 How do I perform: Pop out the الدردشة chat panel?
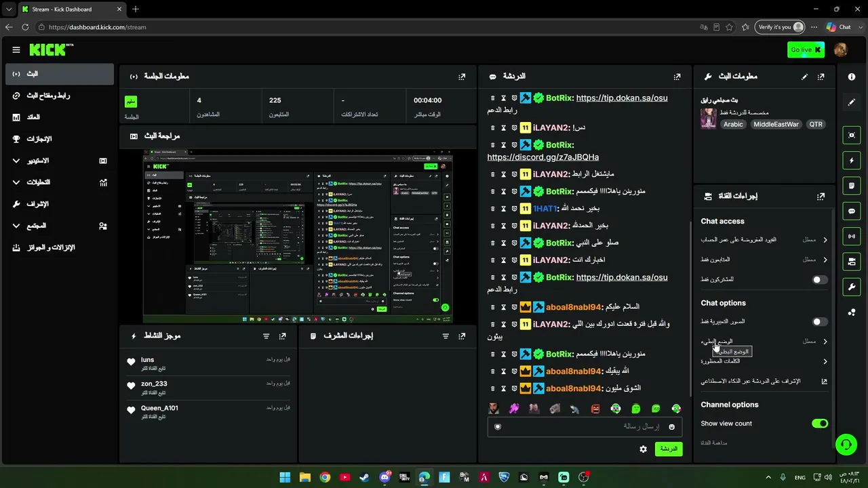tap(677, 77)
